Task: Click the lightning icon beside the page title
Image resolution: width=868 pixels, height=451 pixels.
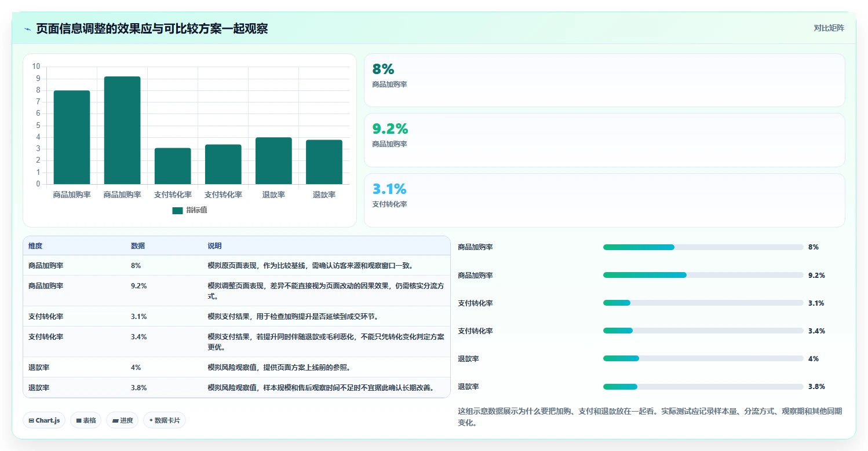Action: point(28,29)
